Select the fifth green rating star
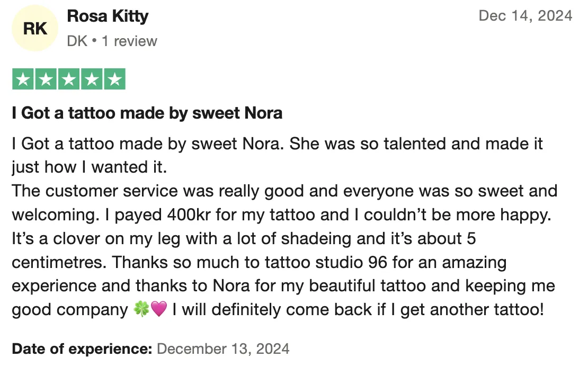The image size is (588, 375). tap(114, 79)
